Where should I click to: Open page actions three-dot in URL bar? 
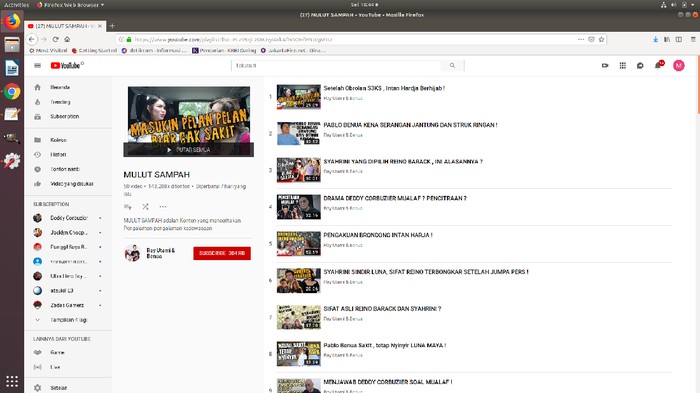coord(581,39)
